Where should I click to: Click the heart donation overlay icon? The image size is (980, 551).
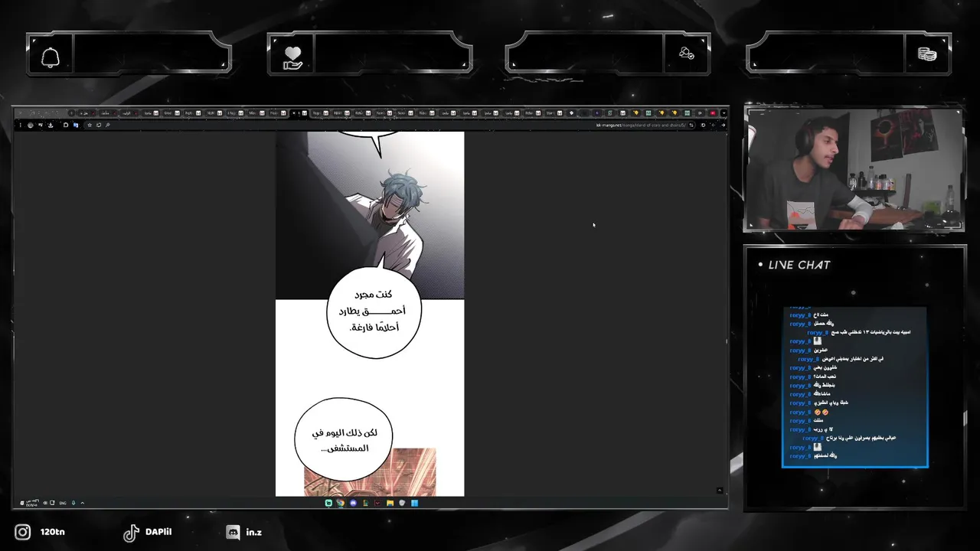[292, 57]
